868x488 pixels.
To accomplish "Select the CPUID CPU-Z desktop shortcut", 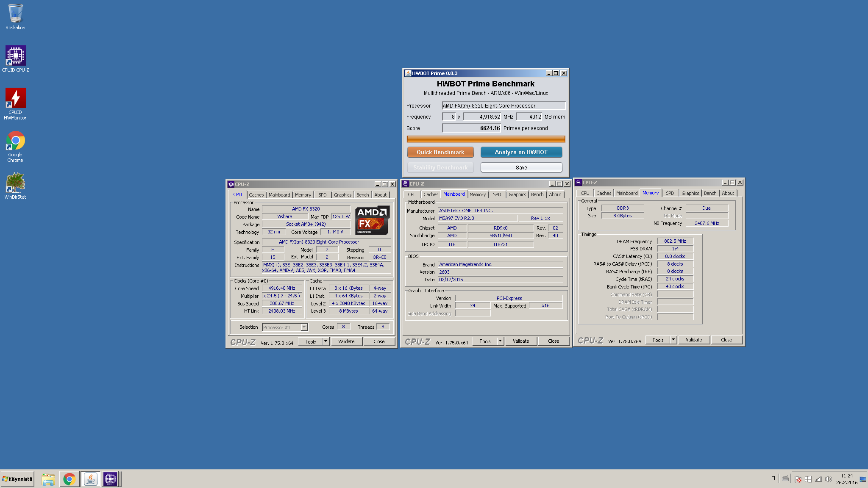I will [x=15, y=59].
